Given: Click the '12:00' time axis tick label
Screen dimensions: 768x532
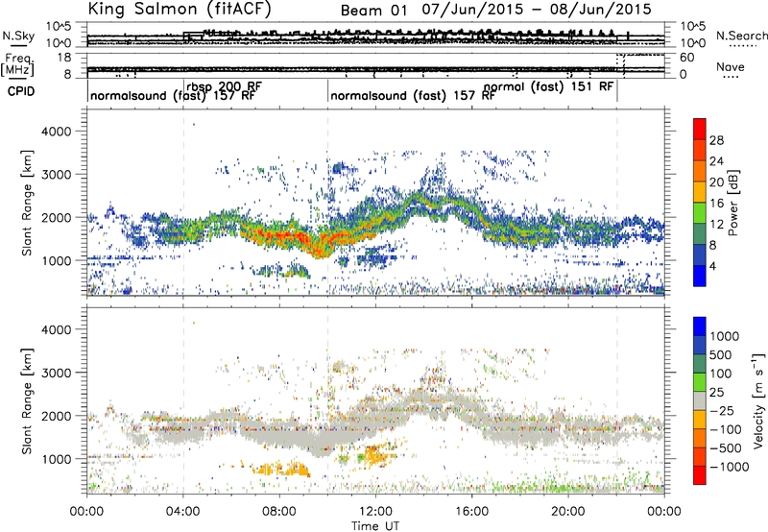Looking at the screenshot, I should 375,512.
